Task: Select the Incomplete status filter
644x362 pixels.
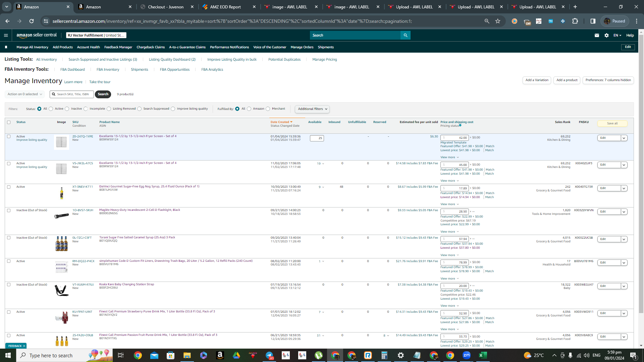Action: pyautogui.click(x=86, y=109)
